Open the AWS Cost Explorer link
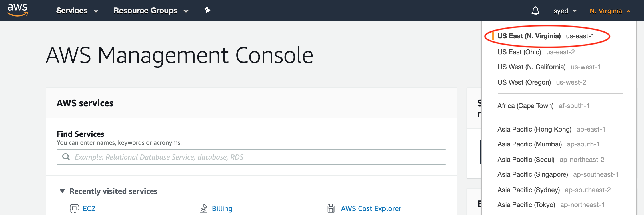Image resolution: width=644 pixels, height=215 pixels. pyautogui.click(x=371, y=208)
